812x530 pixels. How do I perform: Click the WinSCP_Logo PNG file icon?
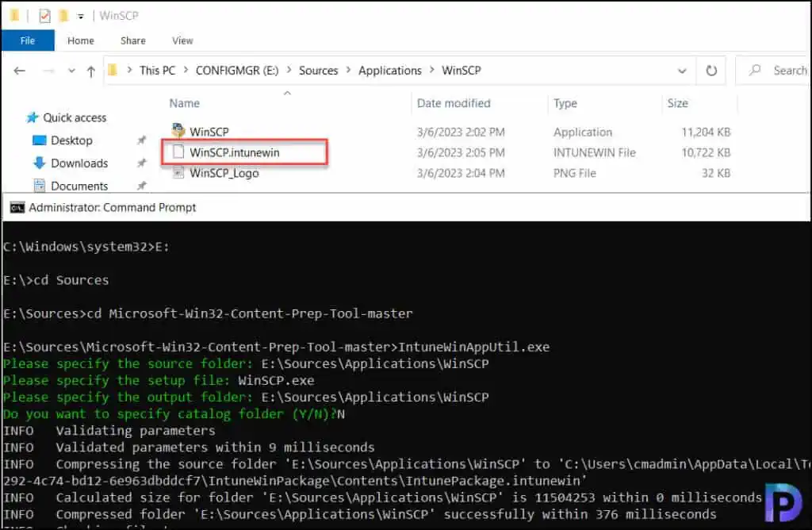pos(178,172)
